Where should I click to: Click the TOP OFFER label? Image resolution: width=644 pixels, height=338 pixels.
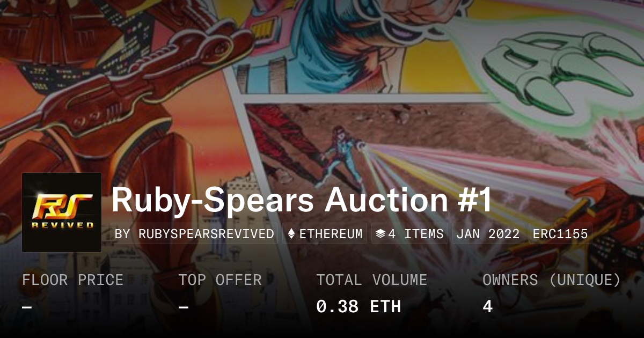click(x=220, y=280)
